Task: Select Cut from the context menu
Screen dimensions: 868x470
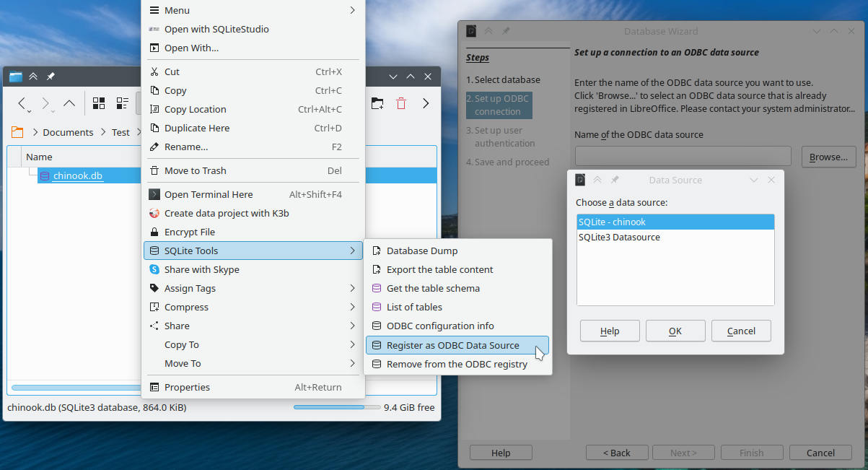Action: pyautogui.click(x=253, y=71)
